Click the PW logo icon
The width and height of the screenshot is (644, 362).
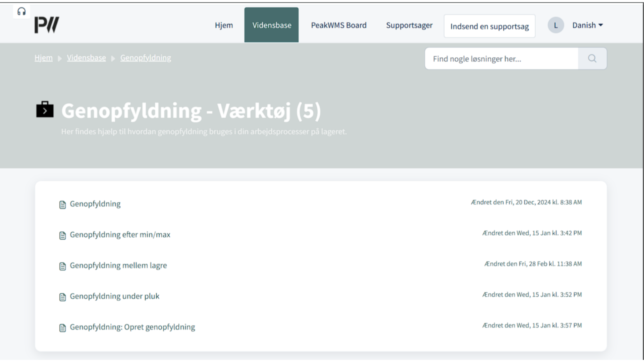(47, 25)
